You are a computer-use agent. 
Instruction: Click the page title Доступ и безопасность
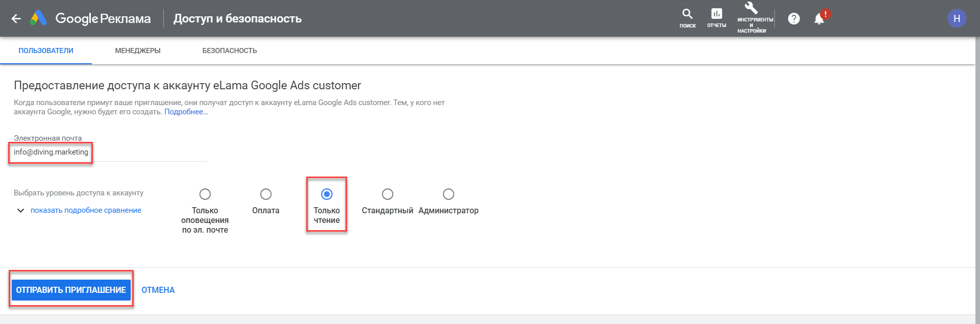pyautogui.click(x=237, y=18)
